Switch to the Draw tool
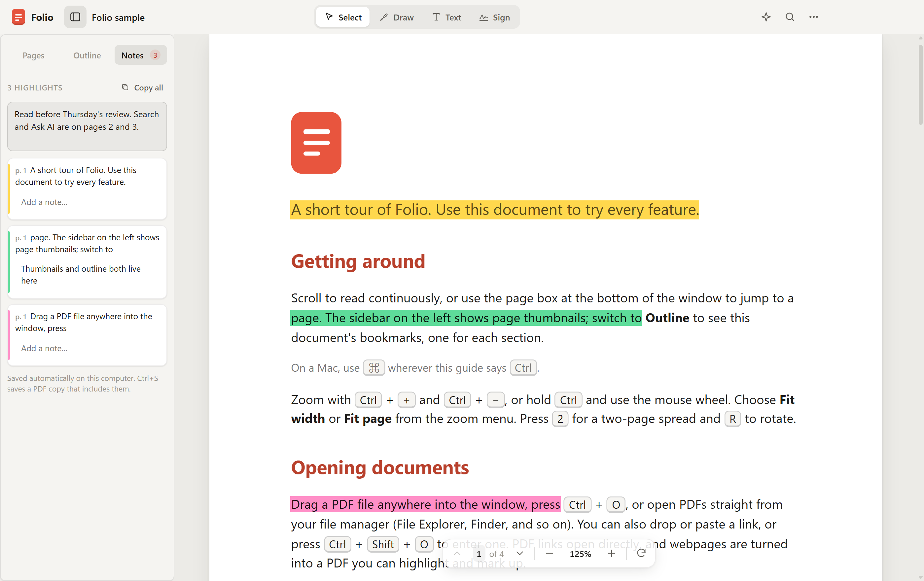Screen dimensions: 924x581 pos(397,17)
